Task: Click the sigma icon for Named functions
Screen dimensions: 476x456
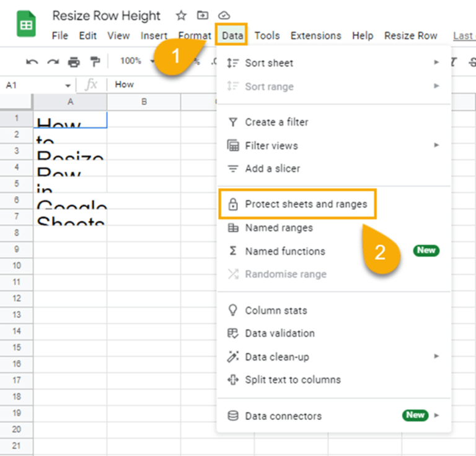Action: click(233, 251)
